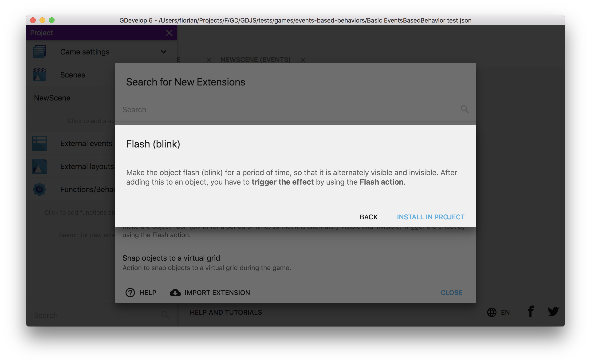Viewport: 591px width, 364px height.
Task: Focus the Search field in extensions dialog
Action: click(289, 109)
